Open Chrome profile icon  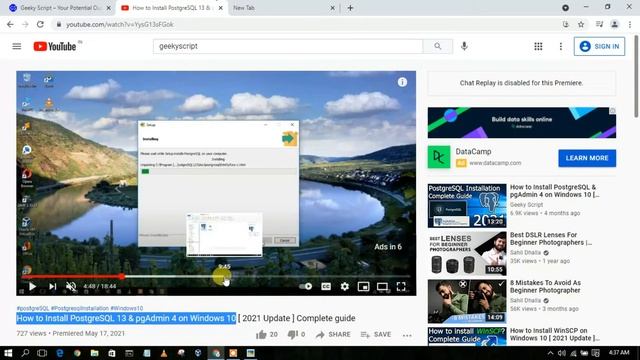coord(614,24)
